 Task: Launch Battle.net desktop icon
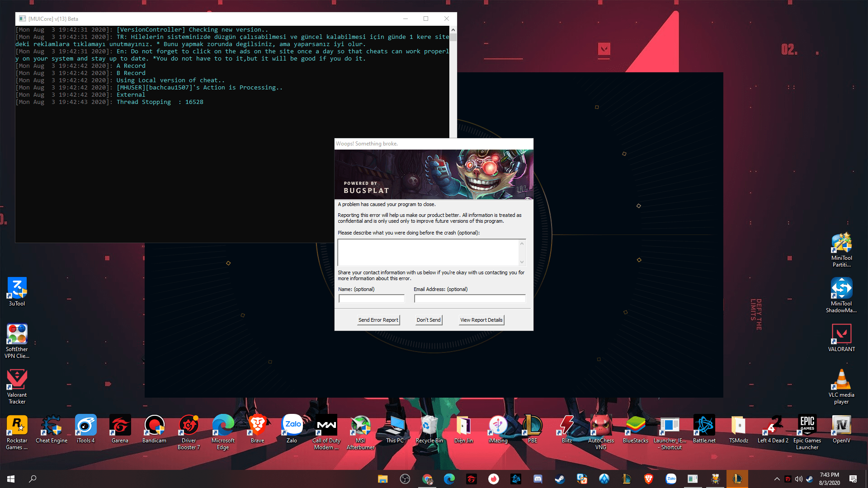[704, 429]
